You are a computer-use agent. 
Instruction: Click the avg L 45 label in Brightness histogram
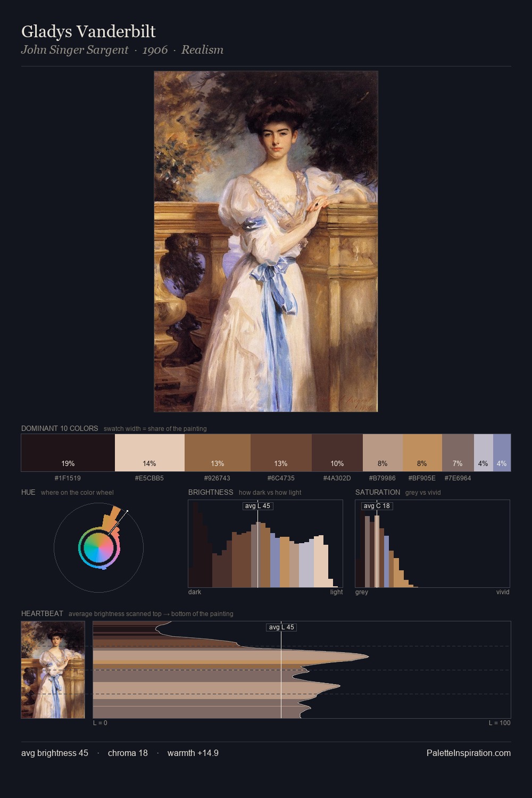[x=257, y=506]
